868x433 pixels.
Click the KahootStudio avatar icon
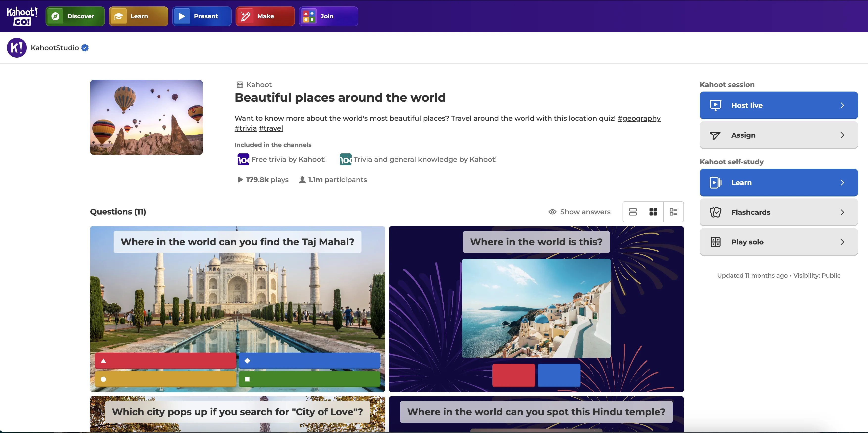[17, 48]
